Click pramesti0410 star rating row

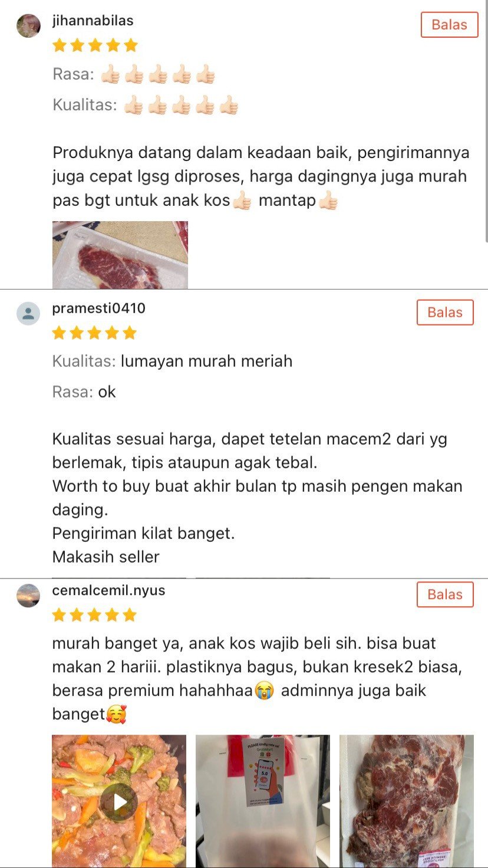pos(94,333)
